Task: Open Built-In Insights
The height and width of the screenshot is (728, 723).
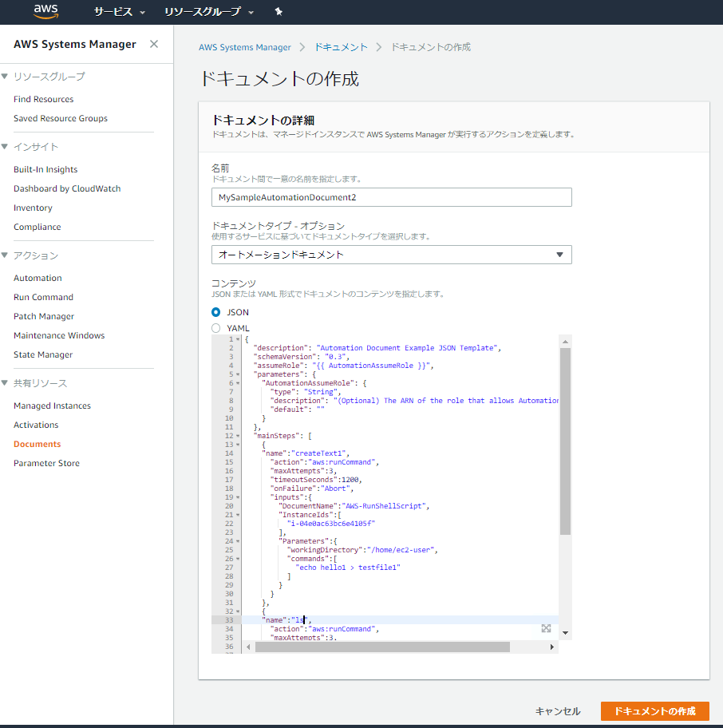Action: coord(45,169)
